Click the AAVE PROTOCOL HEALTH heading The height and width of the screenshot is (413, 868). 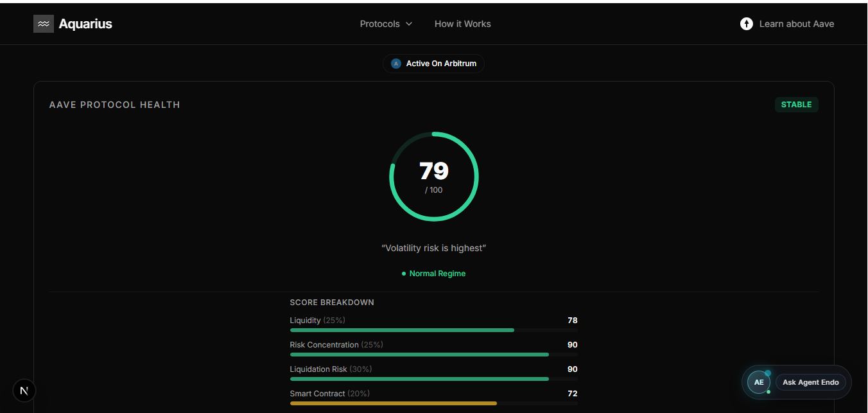click(x=115, y=105)
